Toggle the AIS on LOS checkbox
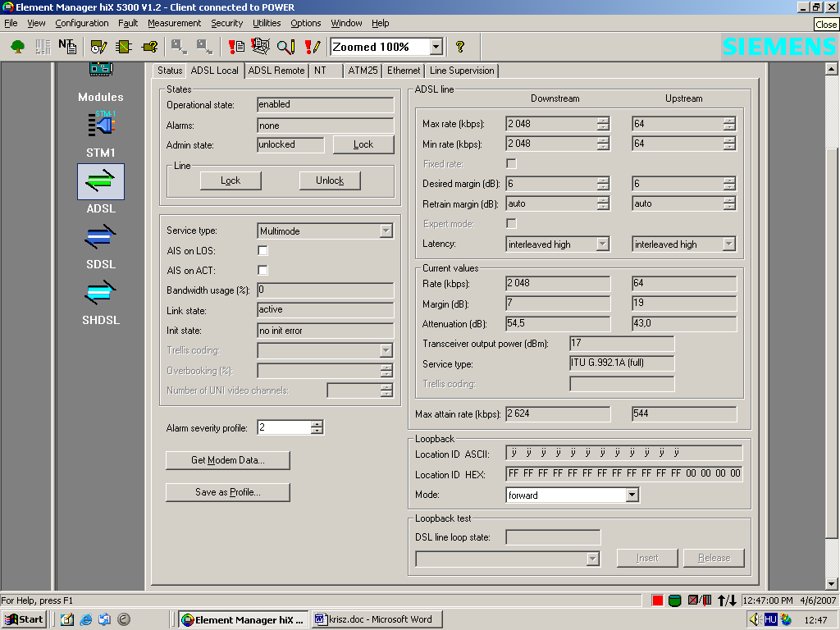 point(262,251)
